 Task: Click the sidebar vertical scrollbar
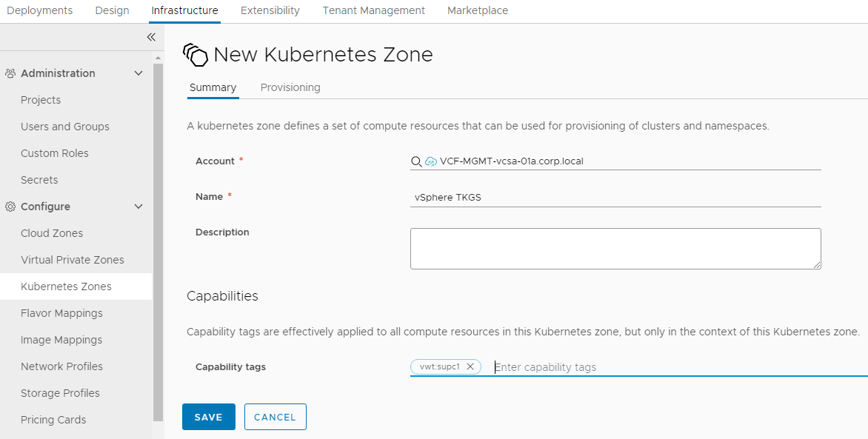point(158,242)
